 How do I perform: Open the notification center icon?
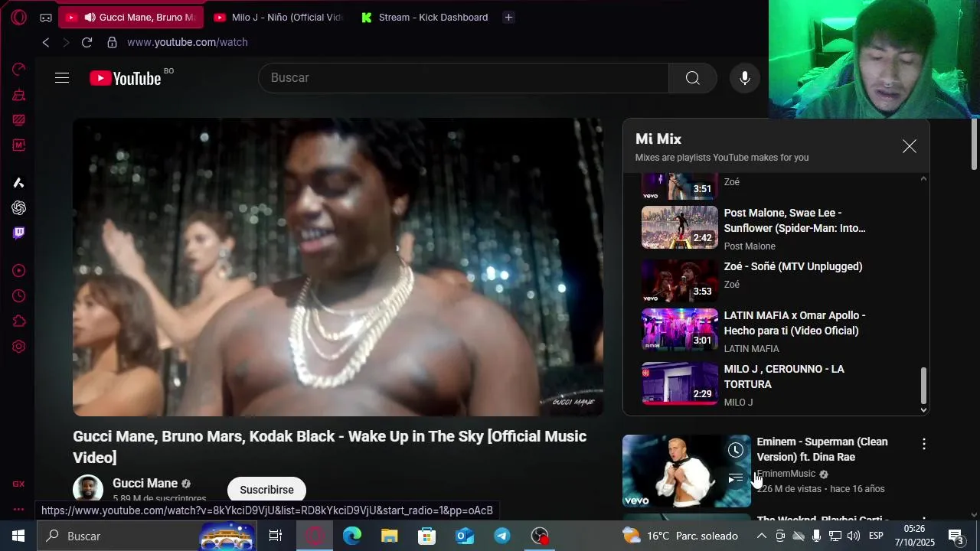(x=956, y=536)
